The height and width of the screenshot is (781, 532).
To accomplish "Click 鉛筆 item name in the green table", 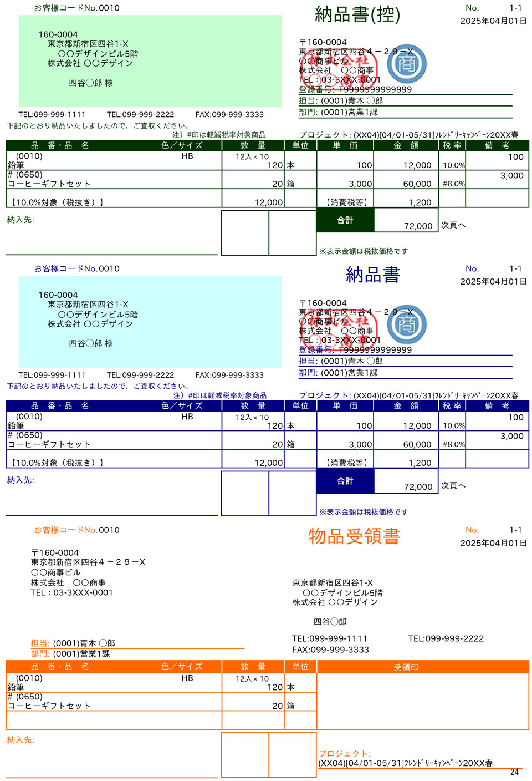I will click(16, 165).
